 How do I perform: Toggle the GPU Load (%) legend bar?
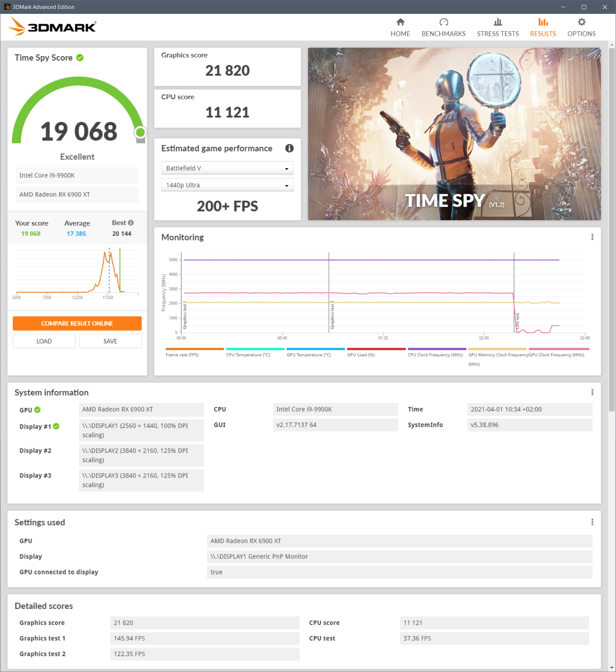(376, 349)
